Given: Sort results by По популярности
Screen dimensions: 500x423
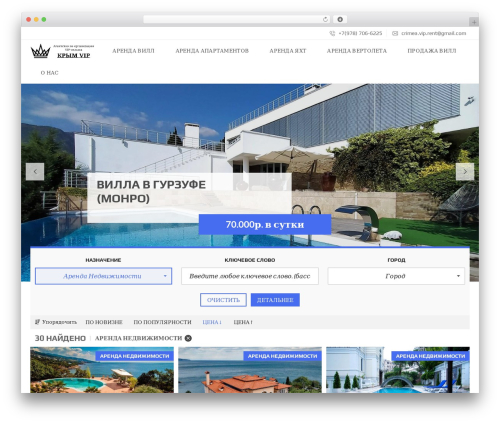Looking at the screenshot, I should [x=162, y=322].
